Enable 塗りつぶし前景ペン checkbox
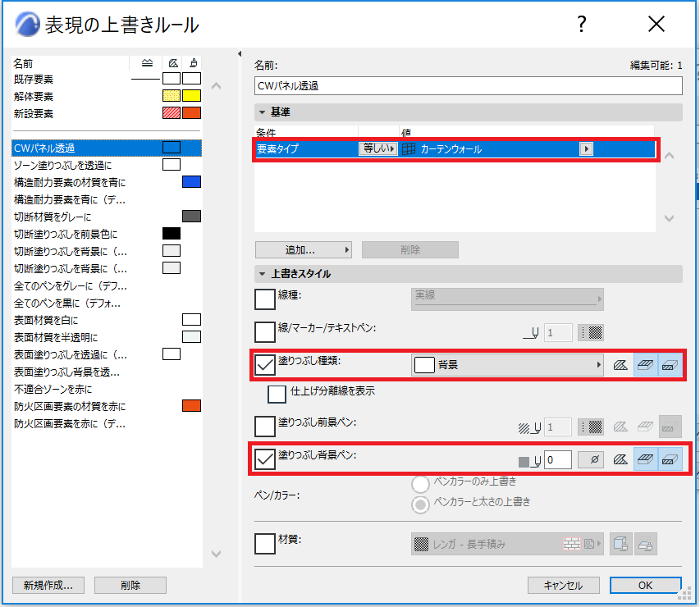This screenshot has width=700, height=607. [x=265, y=427]
